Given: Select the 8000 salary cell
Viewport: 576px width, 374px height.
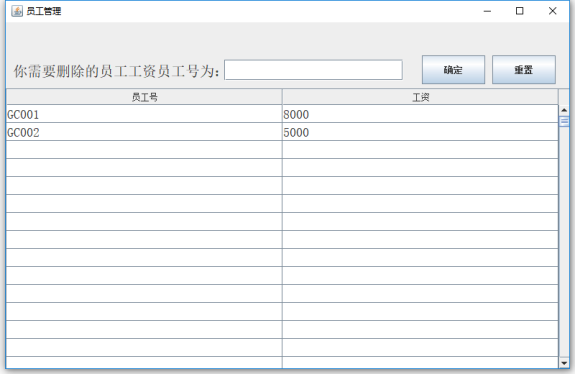Looking at the screenshot, I should point(420,114).
